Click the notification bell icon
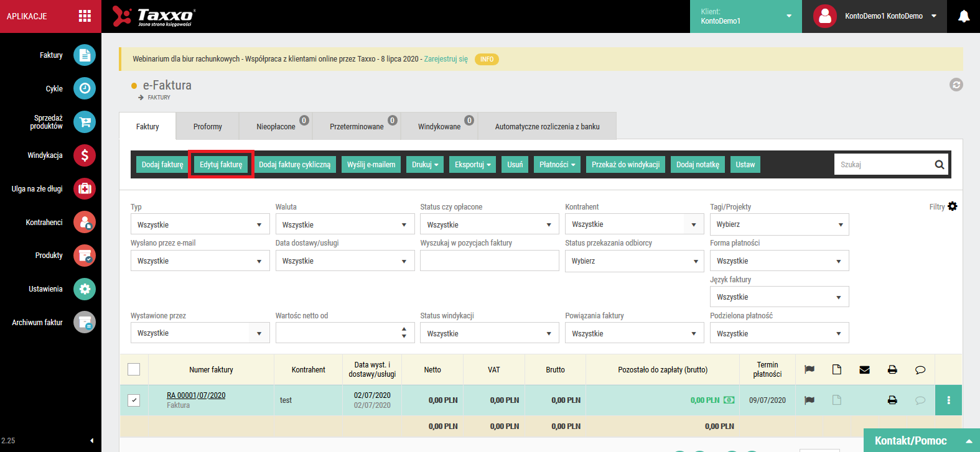This screenshot has width=980, height=452. [964, 16]
